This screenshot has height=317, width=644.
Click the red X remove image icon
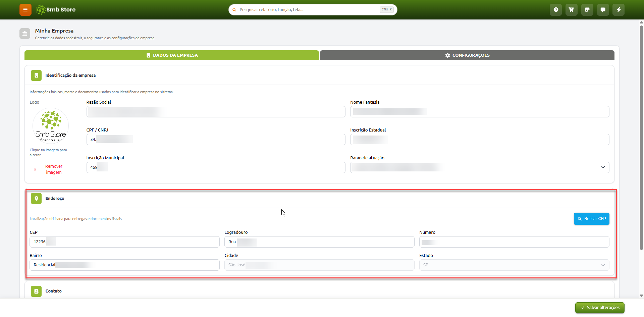[x=35, y=169]
